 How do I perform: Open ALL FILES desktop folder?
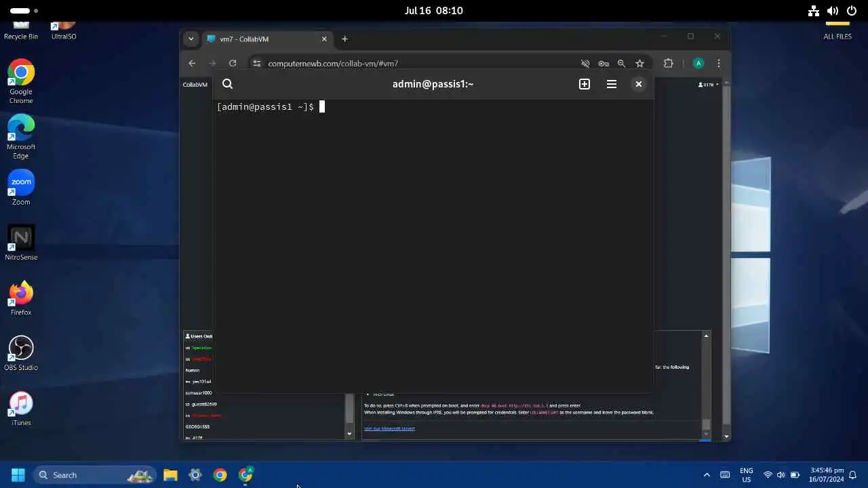point(837,30)
